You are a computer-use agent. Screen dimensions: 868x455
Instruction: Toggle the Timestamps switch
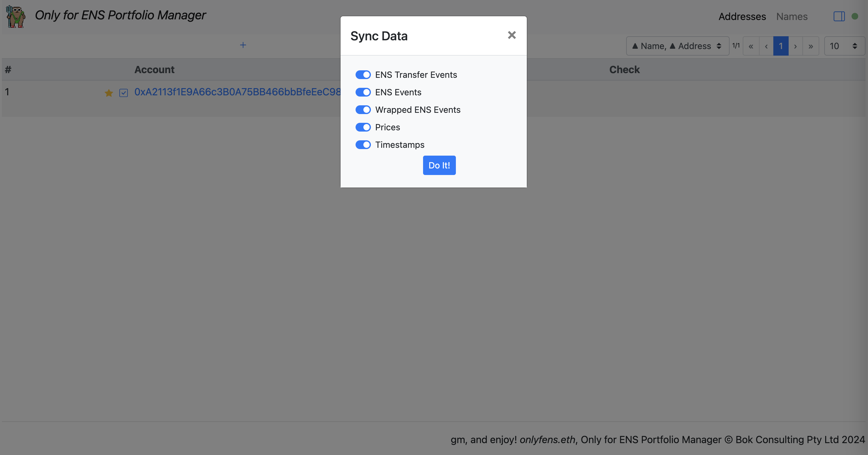pyautogui.click(x=363, y=145)
